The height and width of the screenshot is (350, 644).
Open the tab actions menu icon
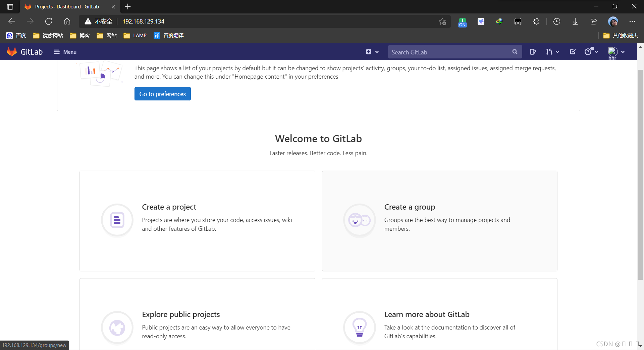10,7
